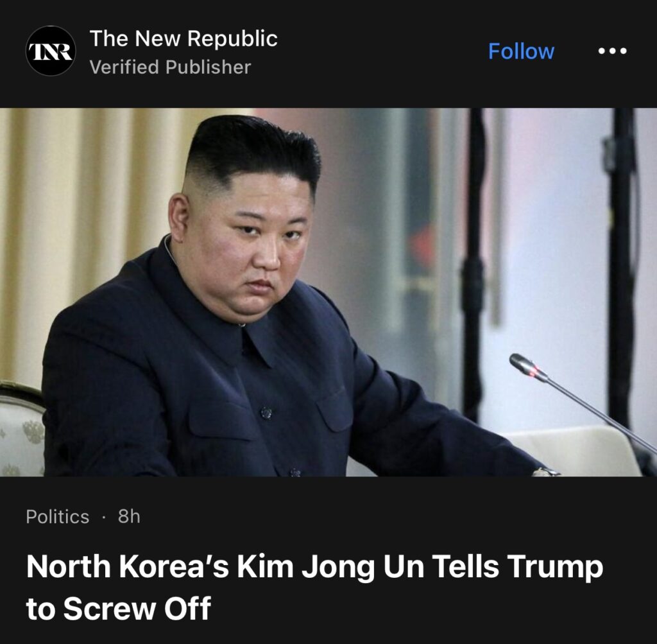657x644 pixels.
Task: Click the dot separator between Politics and 8h
Action: (x=103, y=517)
